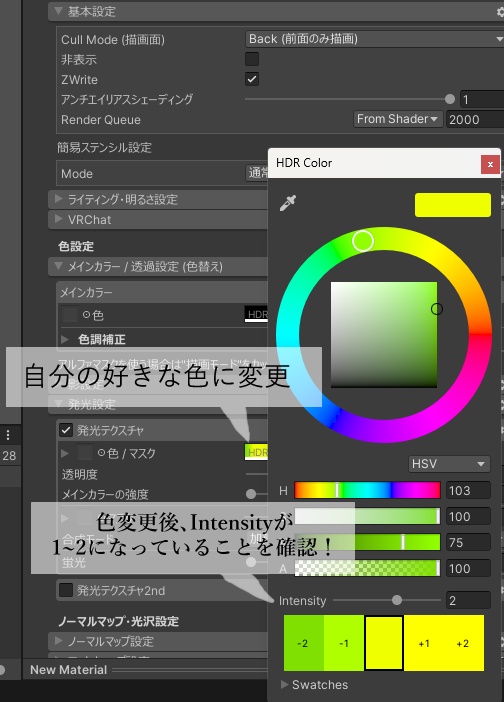
Task: Open the stencil Mode dropdown
Action: click(257, 173)
